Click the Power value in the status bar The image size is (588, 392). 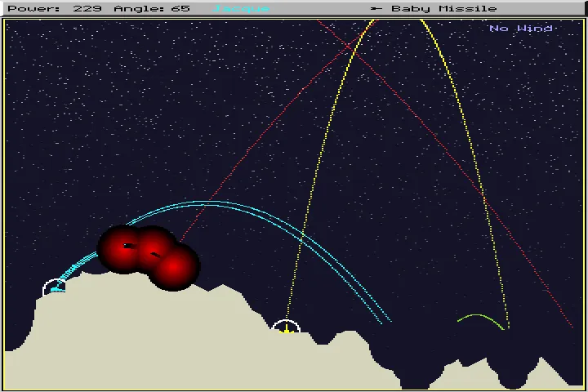pyautogui.click(x=87, y=9)
